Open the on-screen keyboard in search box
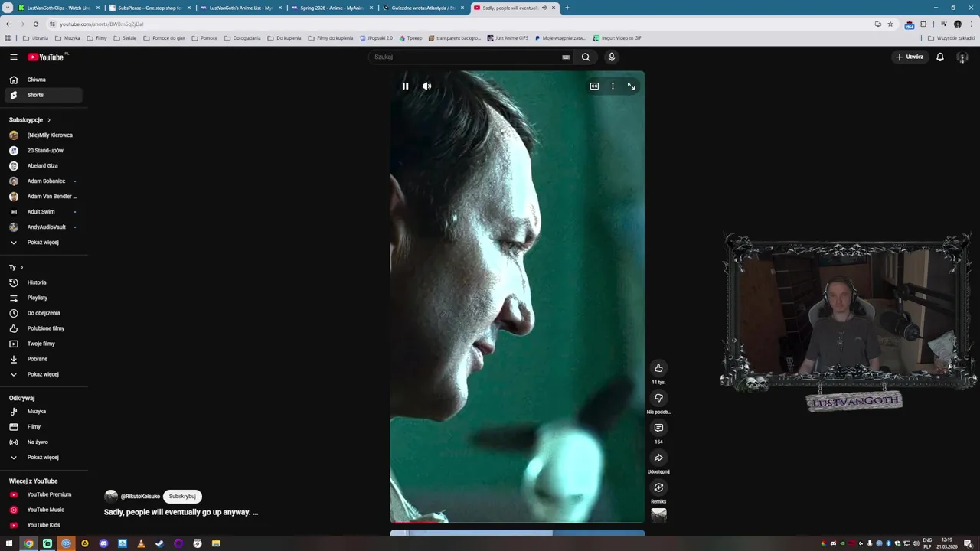Screen dimensions: 980x551 [566, 57]
